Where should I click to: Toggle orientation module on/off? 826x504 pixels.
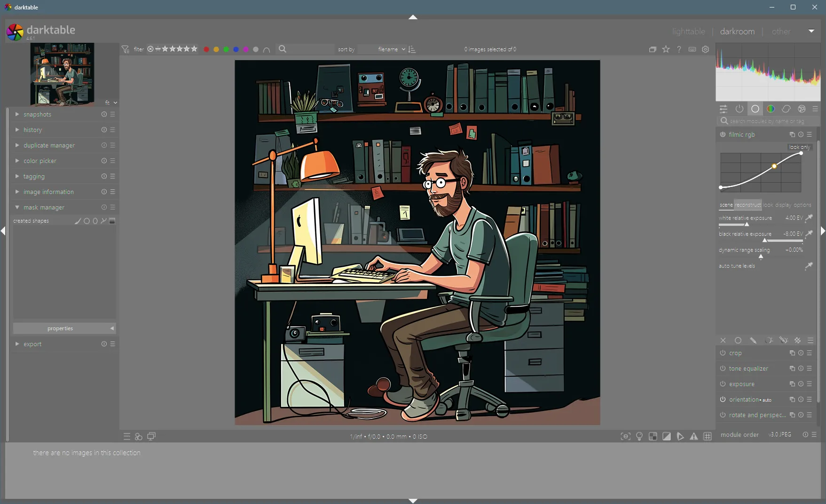[x=723, y=400]
